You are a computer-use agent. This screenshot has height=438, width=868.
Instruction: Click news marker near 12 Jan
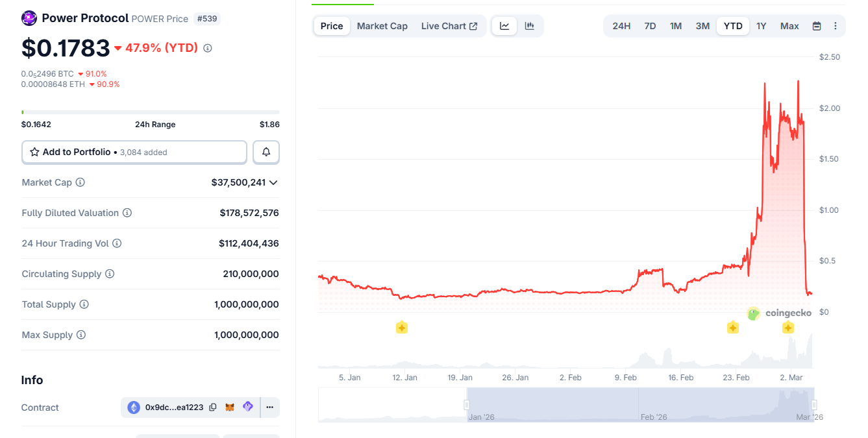point(402,328)
